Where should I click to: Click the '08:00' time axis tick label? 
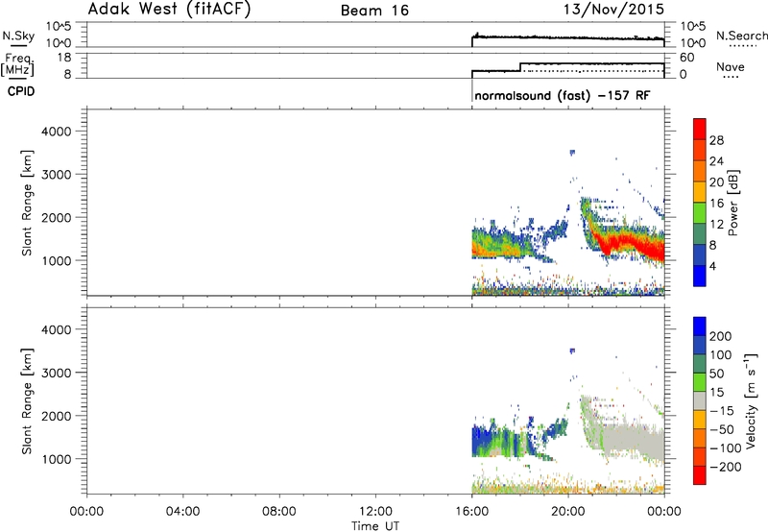click(279, 512)
